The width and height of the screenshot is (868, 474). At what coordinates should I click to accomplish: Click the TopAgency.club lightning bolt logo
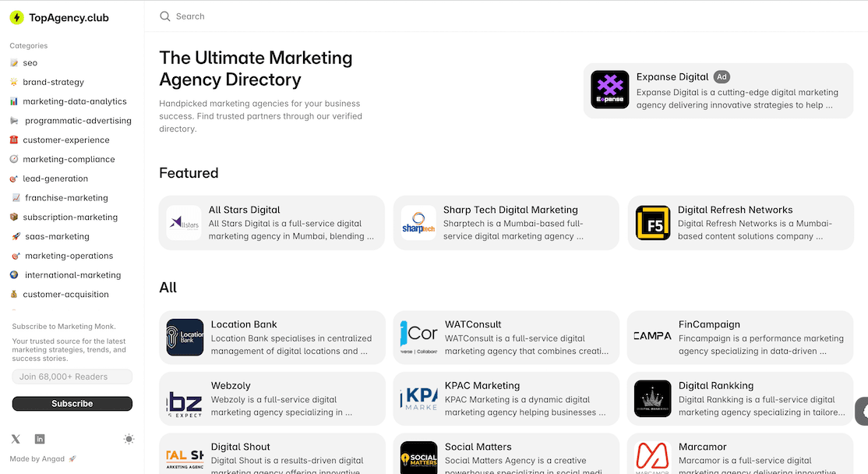[x=16, y=17]
